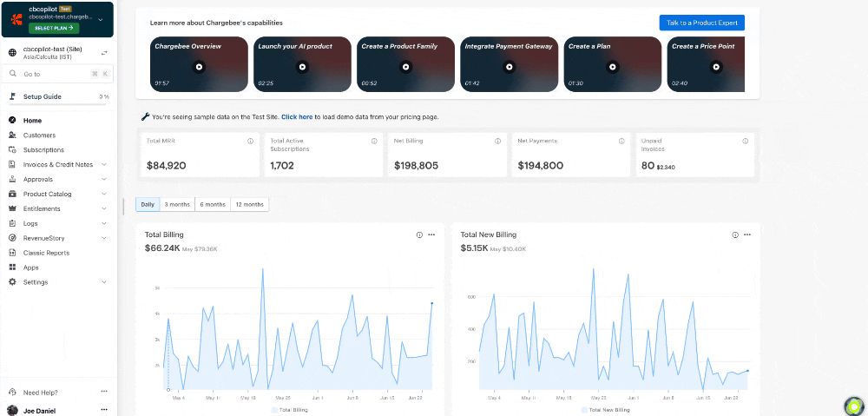Open Total New Billing more options
Viewport: 868px width, 416px height.
(x=747, y=234)
